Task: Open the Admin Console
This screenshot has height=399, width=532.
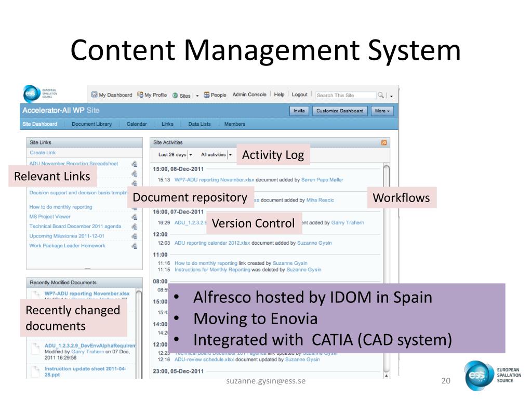Action: click(x=249, y=95)
